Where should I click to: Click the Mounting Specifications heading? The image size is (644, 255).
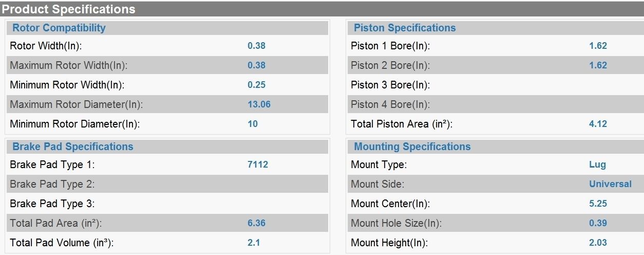(x=412, y=147)
